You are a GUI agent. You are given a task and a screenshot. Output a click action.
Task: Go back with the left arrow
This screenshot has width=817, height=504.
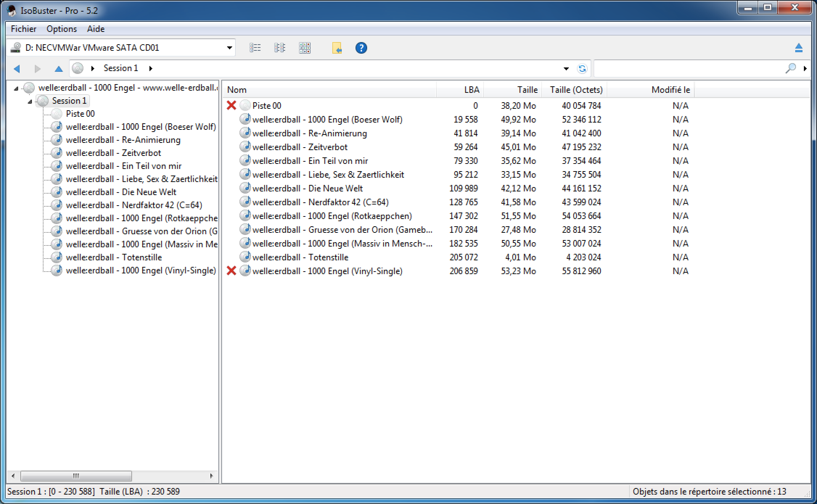coord(17,69)
